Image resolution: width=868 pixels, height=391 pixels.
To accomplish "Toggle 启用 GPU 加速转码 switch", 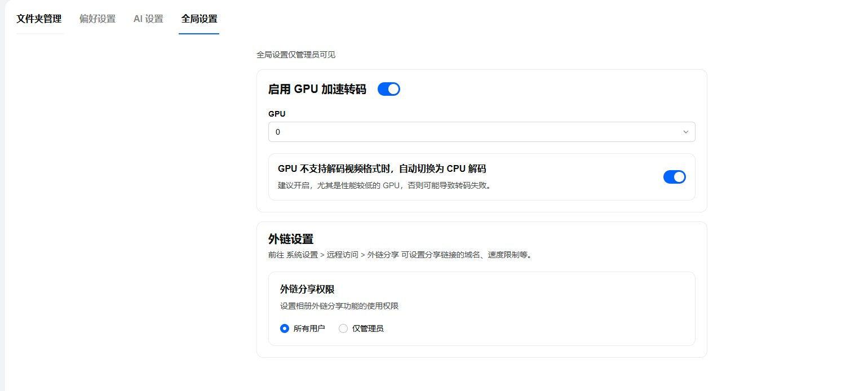I will click(x=389, y=89).
